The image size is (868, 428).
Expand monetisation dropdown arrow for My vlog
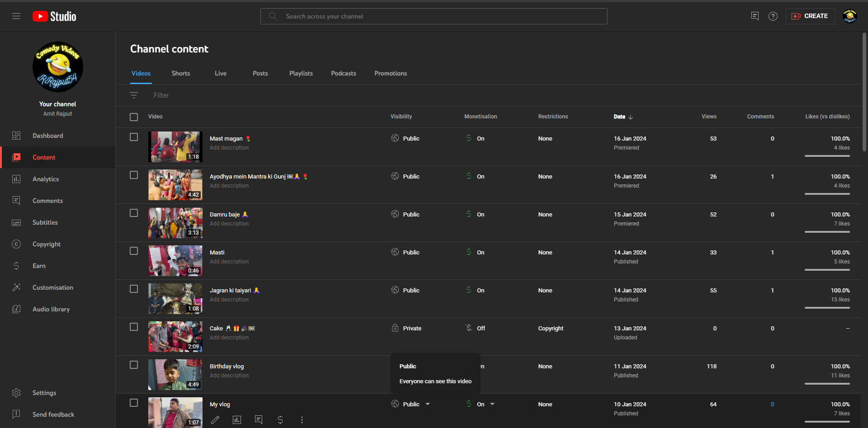pyautogui.click(x=492, y=404)
